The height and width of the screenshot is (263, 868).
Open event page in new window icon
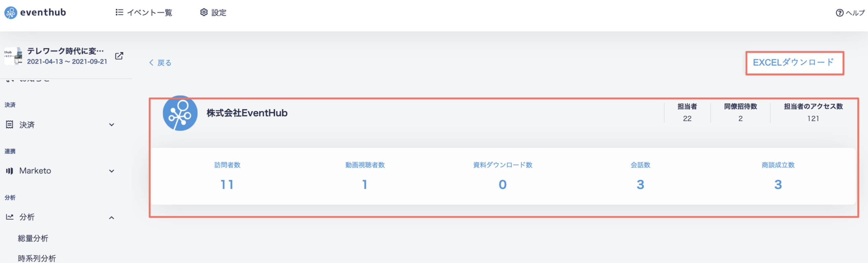119,56
